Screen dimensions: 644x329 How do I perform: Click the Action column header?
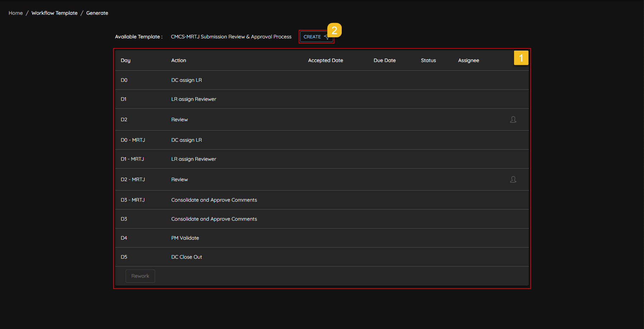pos(178,60)
